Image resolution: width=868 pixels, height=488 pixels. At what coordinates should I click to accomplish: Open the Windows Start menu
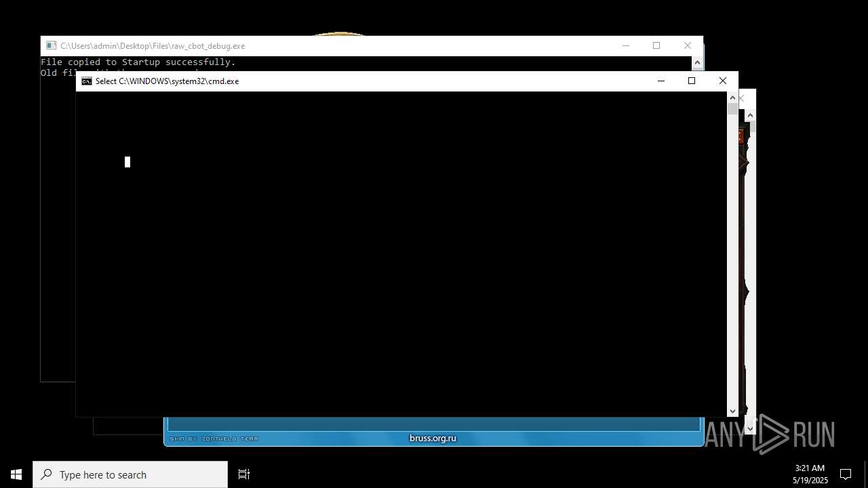click(16, 474)
